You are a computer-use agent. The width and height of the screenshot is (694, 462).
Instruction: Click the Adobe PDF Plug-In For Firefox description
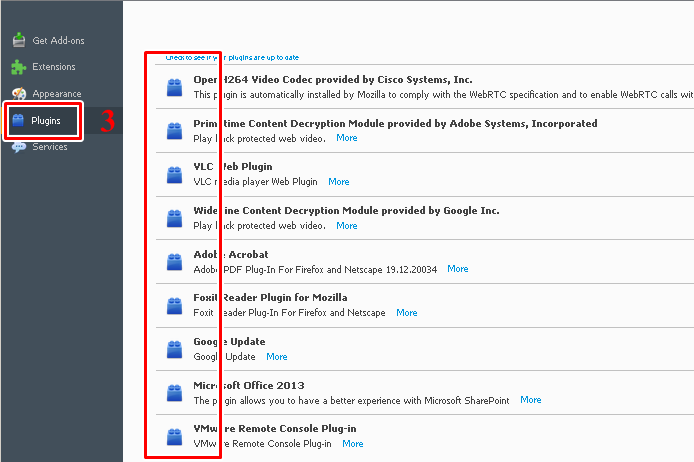(315, 270)
